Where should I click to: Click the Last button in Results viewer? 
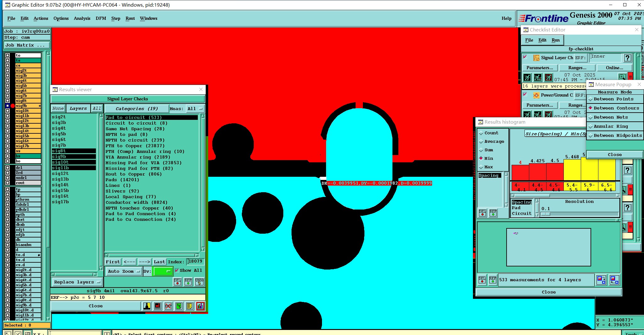159,262
